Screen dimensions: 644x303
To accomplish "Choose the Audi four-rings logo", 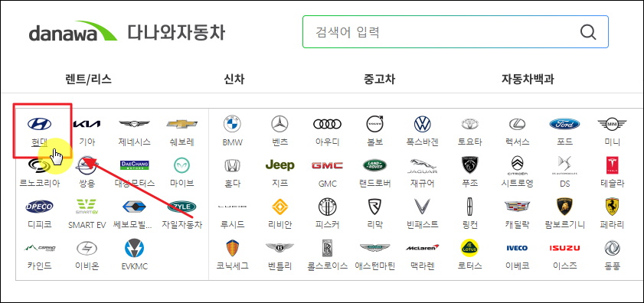I will (327, 124).
